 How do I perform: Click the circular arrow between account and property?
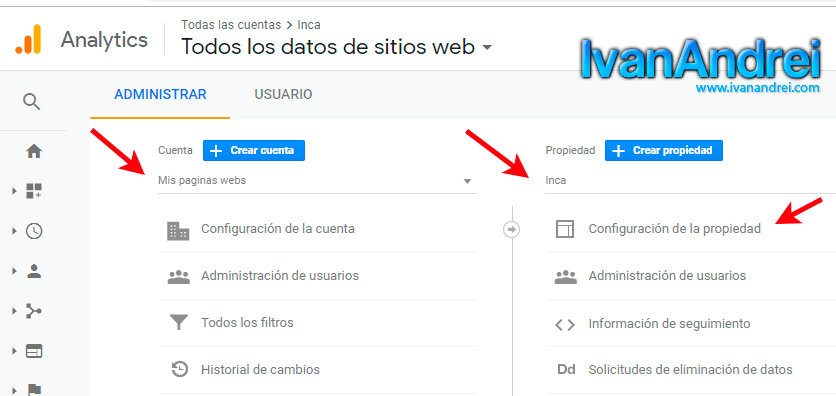[x=512, y=230]
